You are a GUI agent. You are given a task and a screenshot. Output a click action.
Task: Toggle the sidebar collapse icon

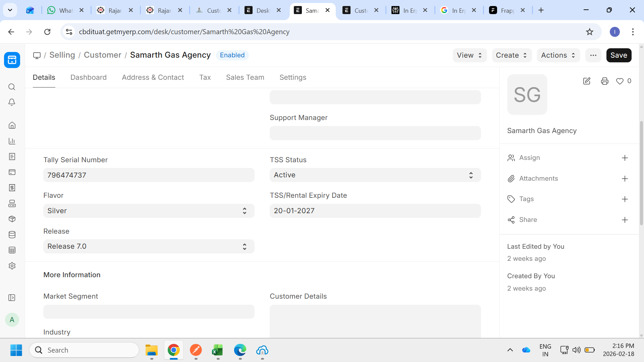point(12,298)
